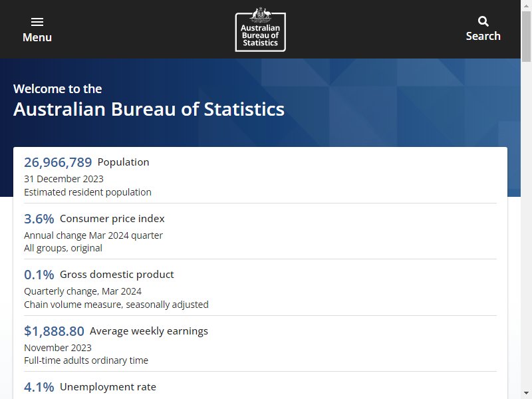Open the Average weekly earnings link
The height and width of the screenshot is (399, 532).
coord(148,331)
